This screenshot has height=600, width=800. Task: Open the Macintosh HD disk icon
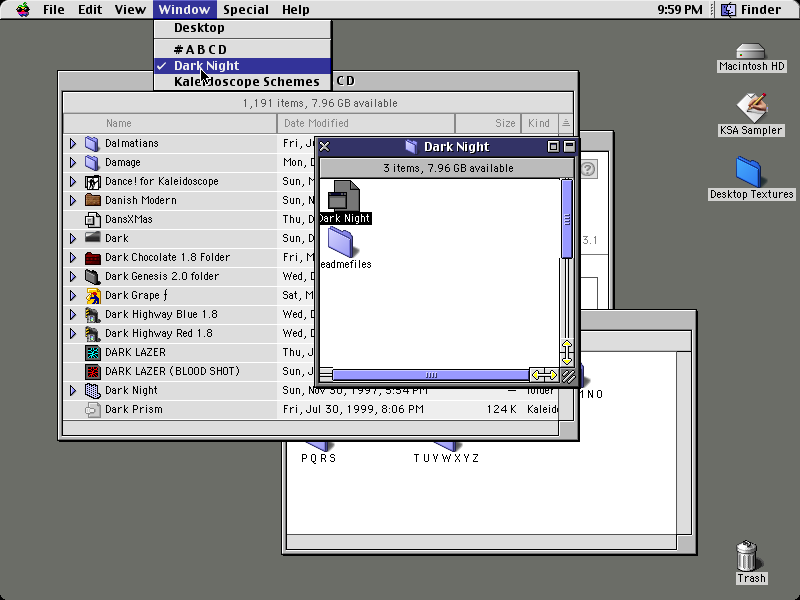(x=751, y=52)
